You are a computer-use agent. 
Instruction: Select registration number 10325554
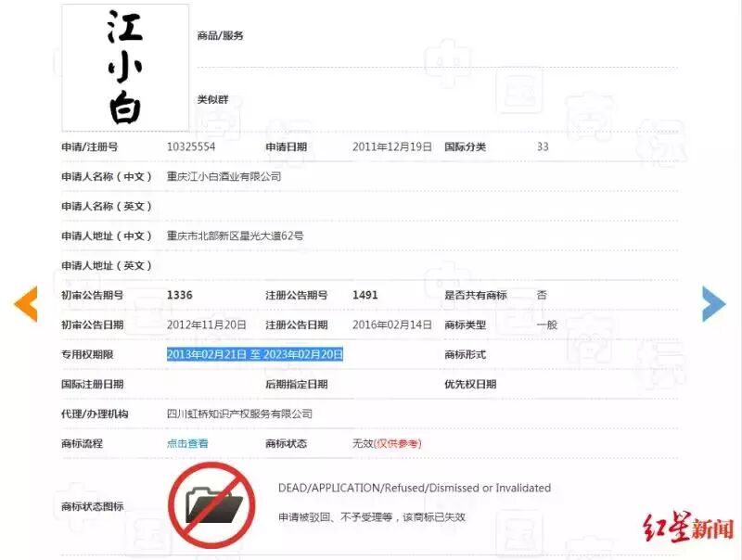click(x=191, y=146)
